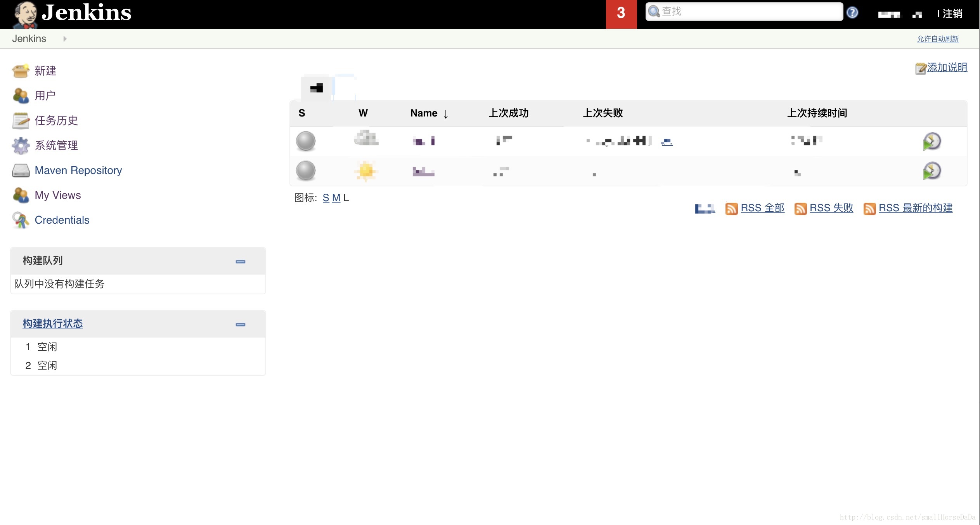Screen dimensions: 980x525
Task: Click Maven Repository sidebar link
Action: pos(78,170)
